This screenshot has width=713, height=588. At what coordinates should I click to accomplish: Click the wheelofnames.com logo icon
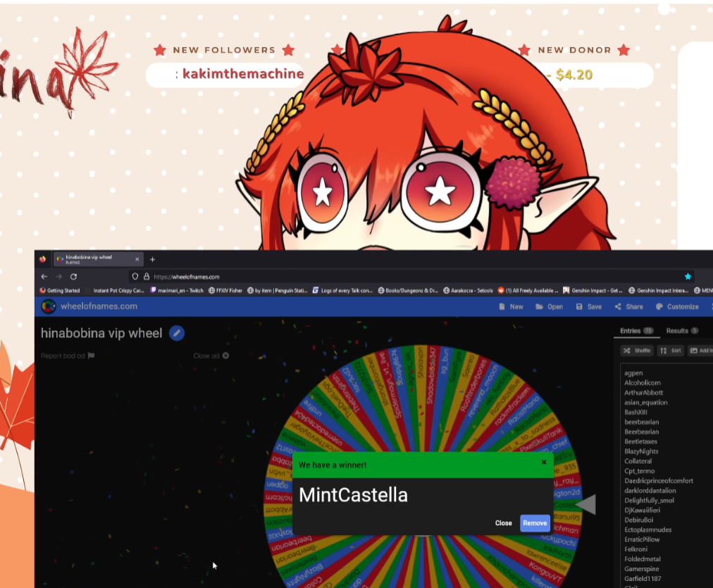48,306
